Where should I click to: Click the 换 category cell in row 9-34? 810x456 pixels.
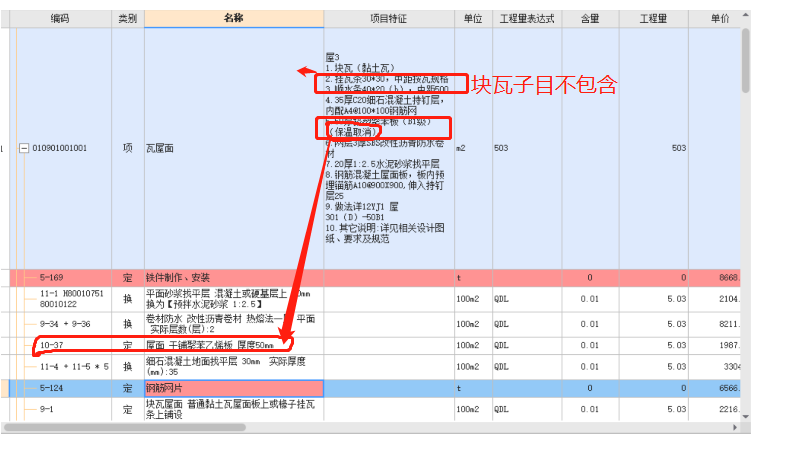click(x=128, y=324)
